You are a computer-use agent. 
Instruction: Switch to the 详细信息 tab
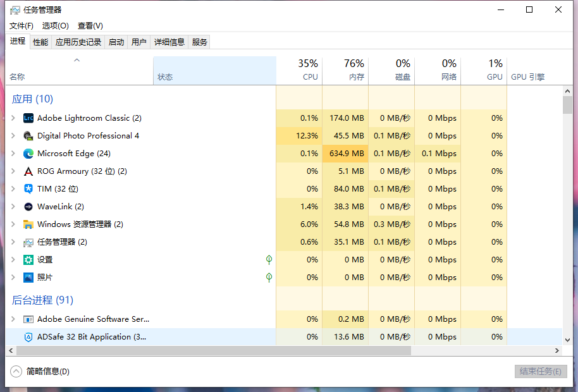(169, 42)
